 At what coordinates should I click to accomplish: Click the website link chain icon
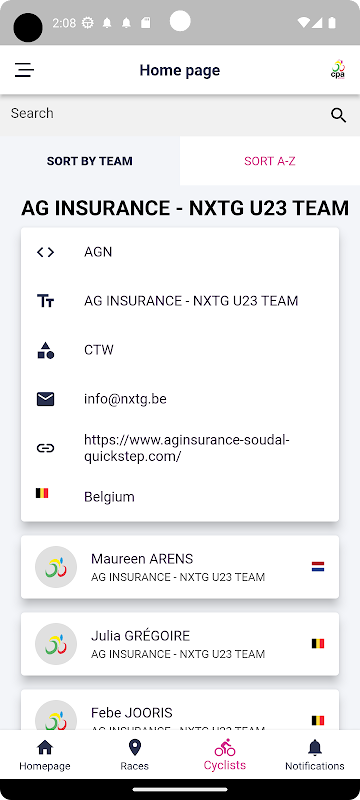tap(45, 448)
